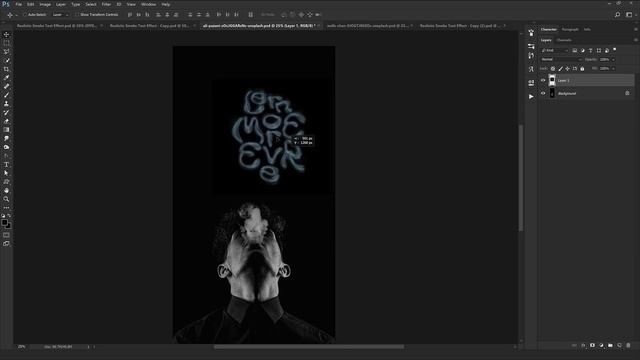Open the layer filter Kind dropdown
Image resolution: width=640 pixels, height=360 pixels.
(x=554, y=50)
